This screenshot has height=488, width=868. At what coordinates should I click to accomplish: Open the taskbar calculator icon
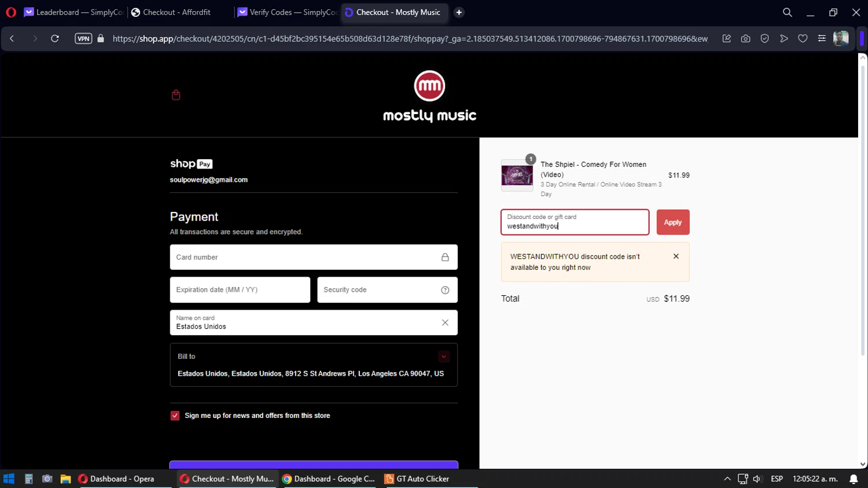coord(28,479)
